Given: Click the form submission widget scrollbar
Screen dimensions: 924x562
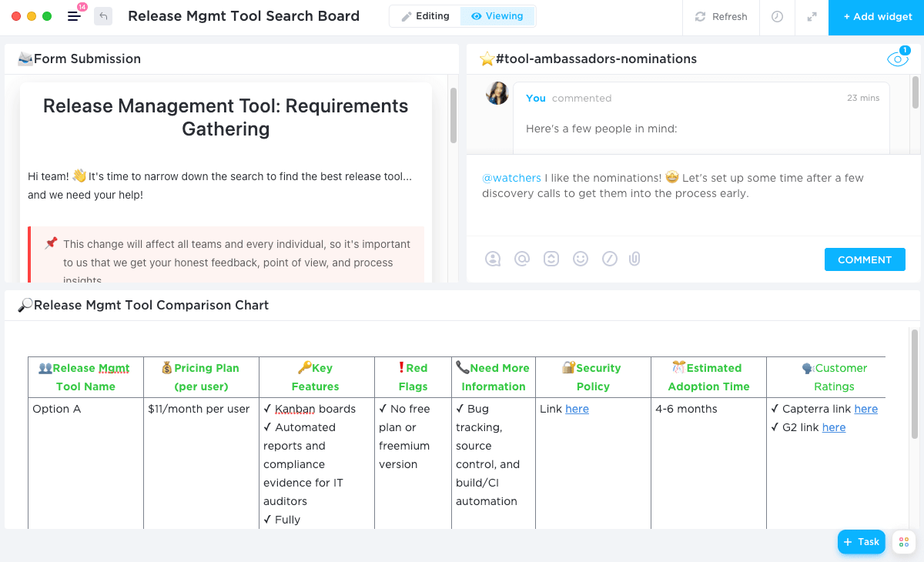Looking at the screenshot, I should tap(454, 115).
